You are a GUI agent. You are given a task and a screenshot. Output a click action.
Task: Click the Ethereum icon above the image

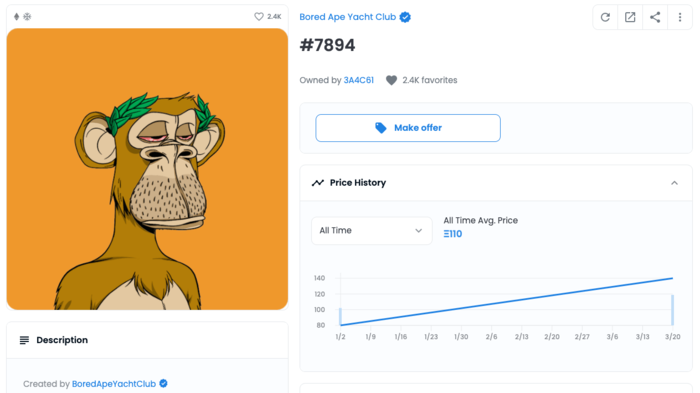(x=17, y=17)
